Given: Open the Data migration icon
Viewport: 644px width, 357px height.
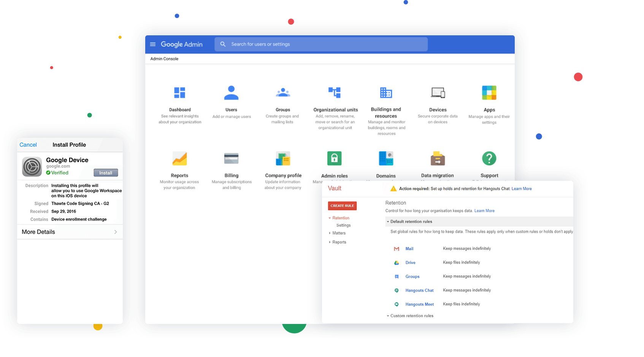Looking at the screenshot, I should tap(438, 158).
